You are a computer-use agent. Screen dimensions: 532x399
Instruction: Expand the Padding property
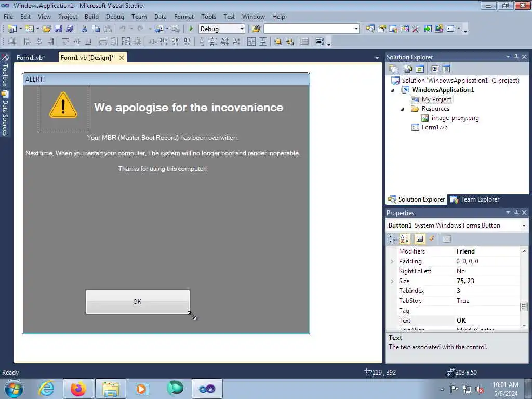tap(392, 261)
